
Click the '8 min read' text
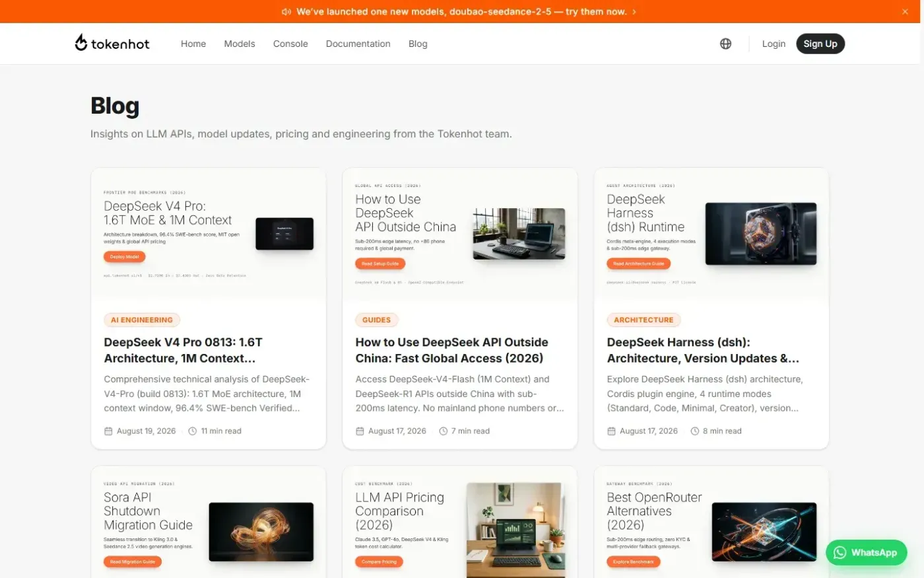722,431
